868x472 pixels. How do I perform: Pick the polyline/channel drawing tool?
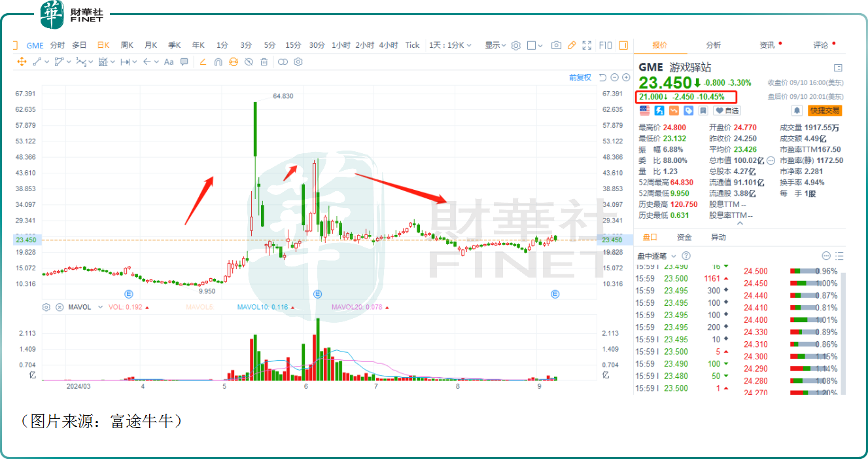click(59, 62)
